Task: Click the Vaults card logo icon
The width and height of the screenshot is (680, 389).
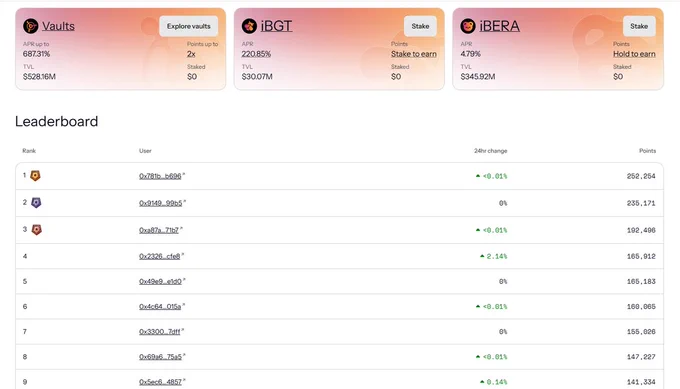Action: coord(31,26)
